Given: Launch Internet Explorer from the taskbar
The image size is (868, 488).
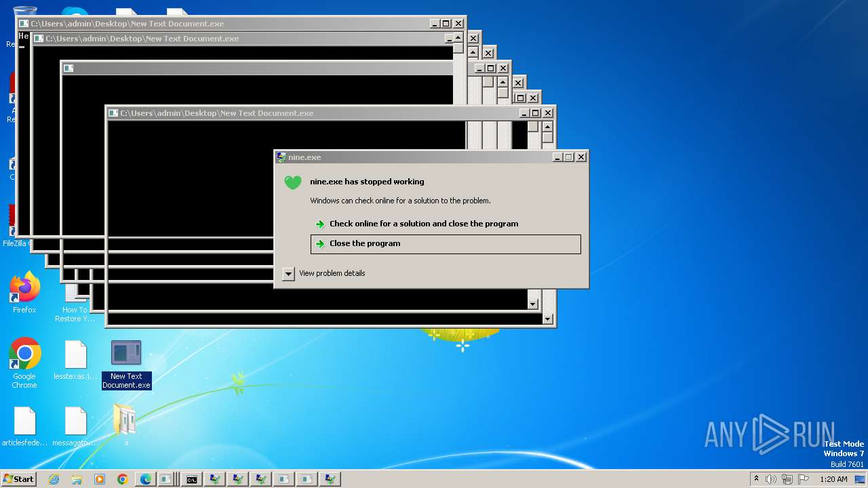Looking at the screenshot, I should coord(54,479).
